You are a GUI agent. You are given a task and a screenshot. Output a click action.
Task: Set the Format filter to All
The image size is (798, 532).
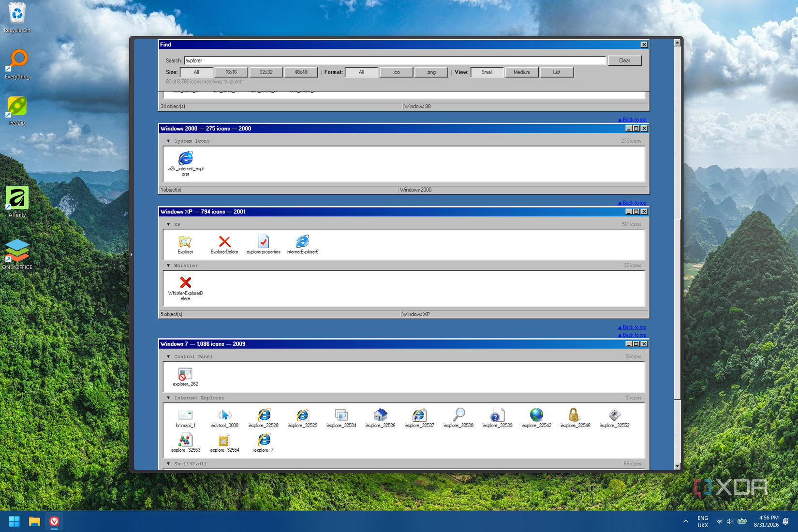(x=361, y=72)
